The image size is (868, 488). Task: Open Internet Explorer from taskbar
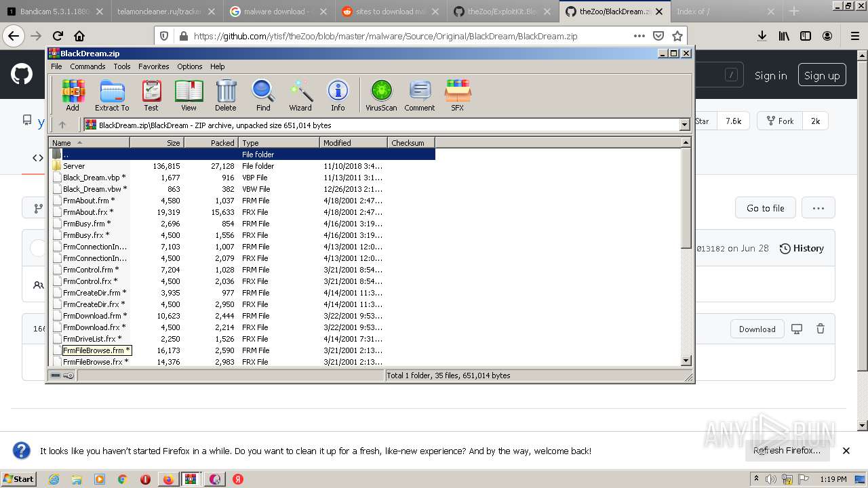coord(54,479)
